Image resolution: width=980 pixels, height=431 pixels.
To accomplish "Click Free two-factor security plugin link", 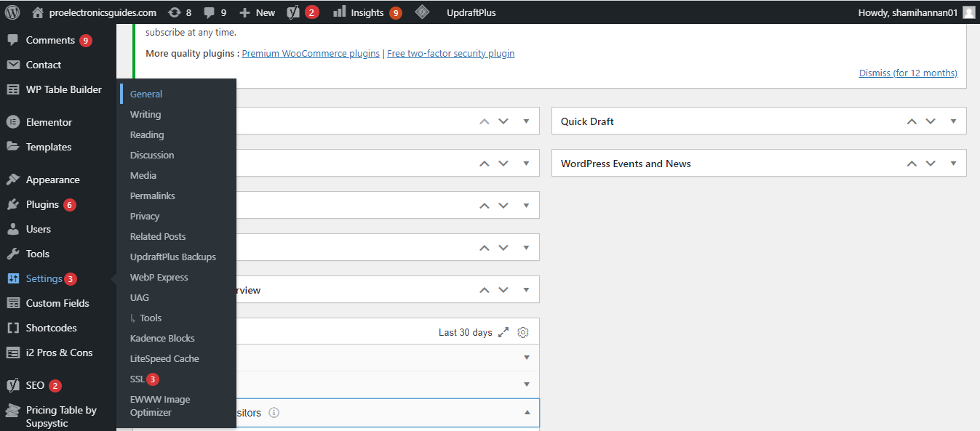I will (x=450, y=53).
